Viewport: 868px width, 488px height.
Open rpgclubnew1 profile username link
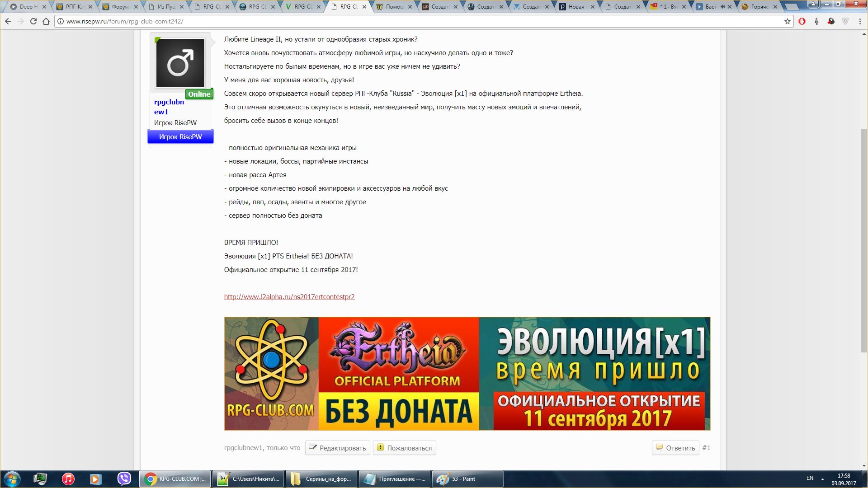coord(169,107)
